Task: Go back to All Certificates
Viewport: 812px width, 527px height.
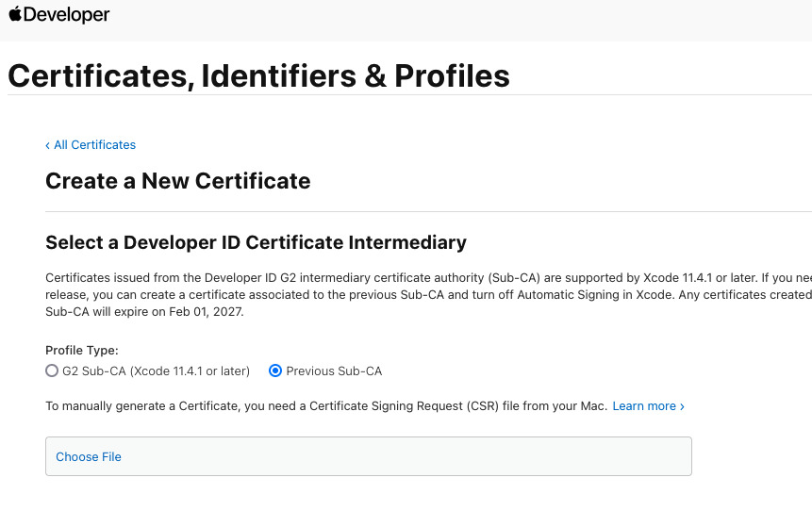Action: click(91, 145)
